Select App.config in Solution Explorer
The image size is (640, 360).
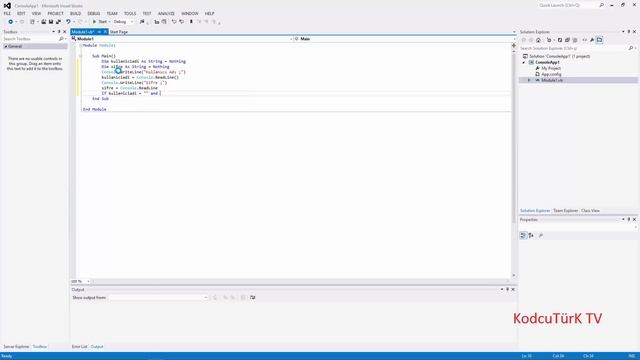[551, 74]
